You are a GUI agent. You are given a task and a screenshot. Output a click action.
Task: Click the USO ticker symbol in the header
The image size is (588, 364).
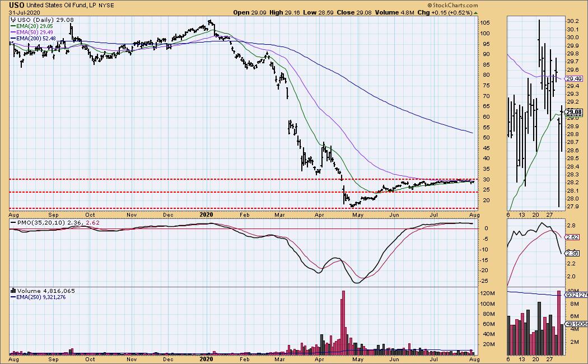[17, 5]
